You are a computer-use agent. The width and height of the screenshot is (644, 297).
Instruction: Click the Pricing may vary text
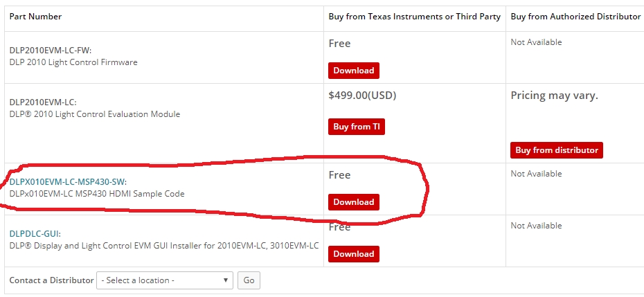tap(554, 96)
